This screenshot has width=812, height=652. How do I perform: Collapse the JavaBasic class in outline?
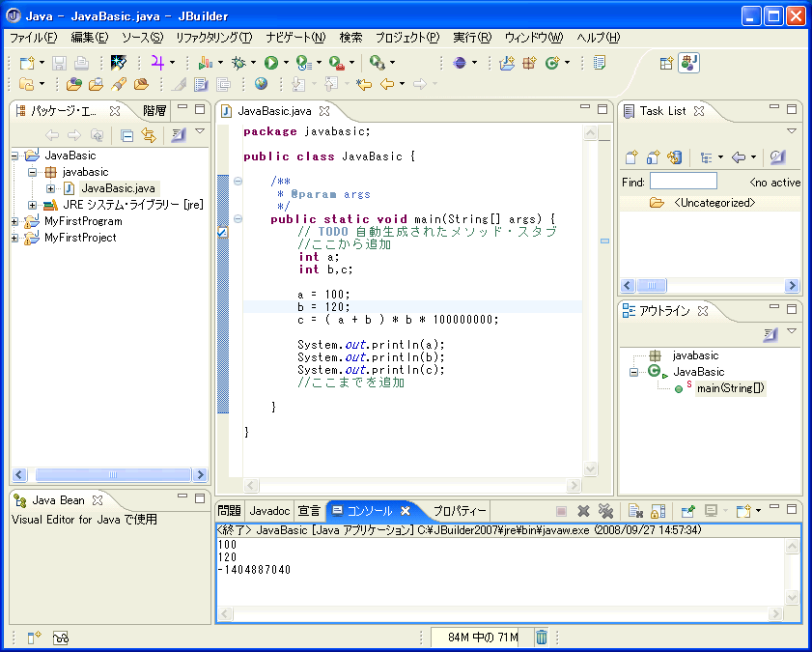[634, 372]
